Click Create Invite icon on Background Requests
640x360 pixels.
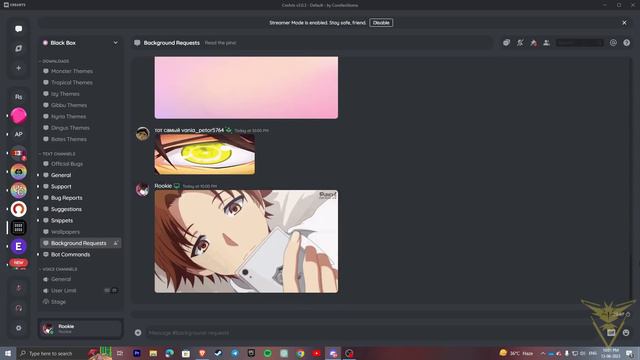tap(116, 243)
